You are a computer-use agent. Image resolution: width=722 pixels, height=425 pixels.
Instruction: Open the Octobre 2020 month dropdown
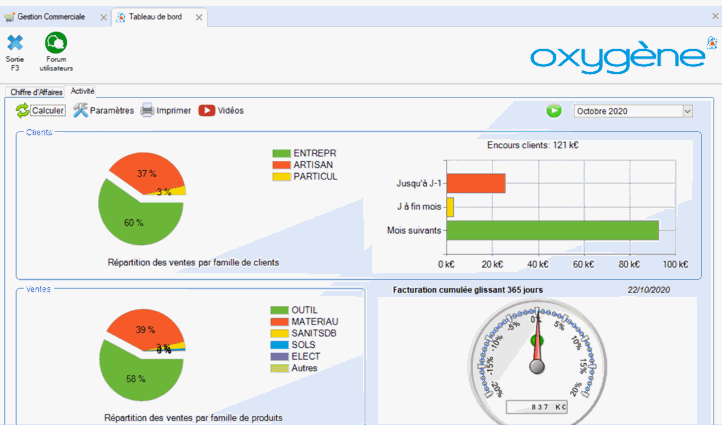click(633, 111)
